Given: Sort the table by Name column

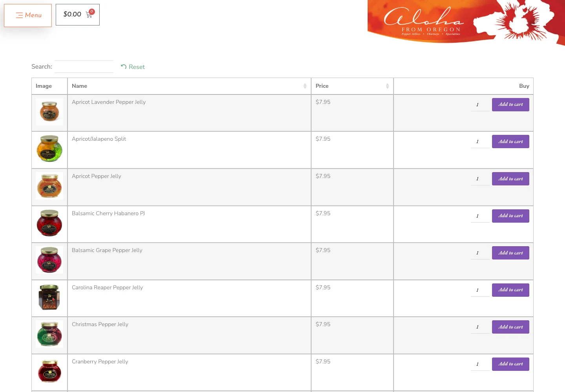Looking at the screenshot, I should pyautogui.click(x=189, y=86).
